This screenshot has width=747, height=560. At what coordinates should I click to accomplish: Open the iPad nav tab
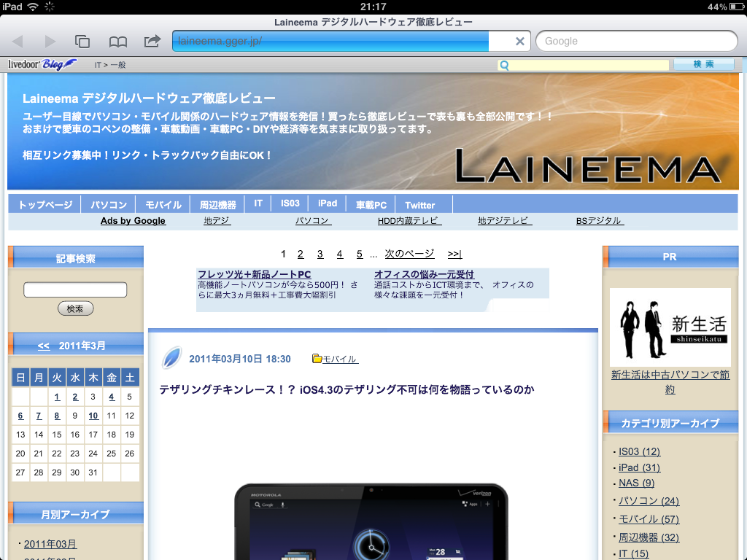pos(328,203)
